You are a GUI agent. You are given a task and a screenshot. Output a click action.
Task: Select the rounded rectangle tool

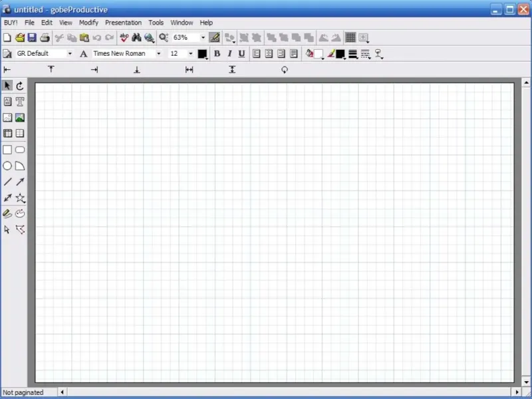pos(20,150)
